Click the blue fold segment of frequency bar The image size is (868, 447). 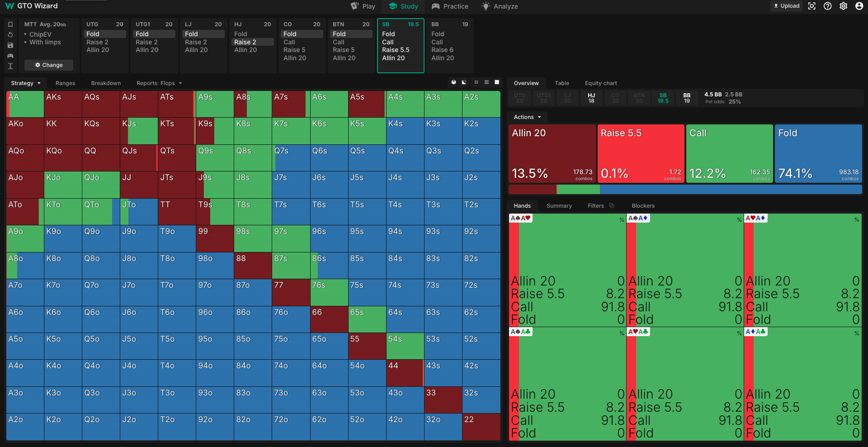pos(731,190)
